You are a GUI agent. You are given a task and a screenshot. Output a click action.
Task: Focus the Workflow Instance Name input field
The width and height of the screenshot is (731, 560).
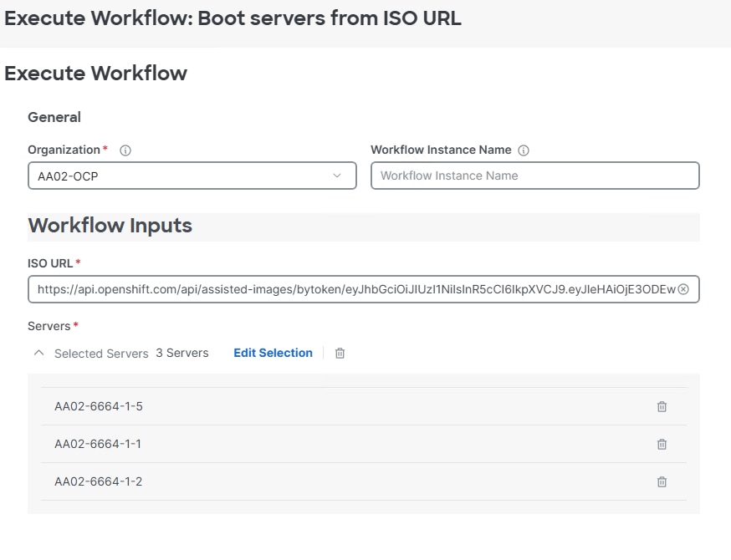tap(535, 176)
